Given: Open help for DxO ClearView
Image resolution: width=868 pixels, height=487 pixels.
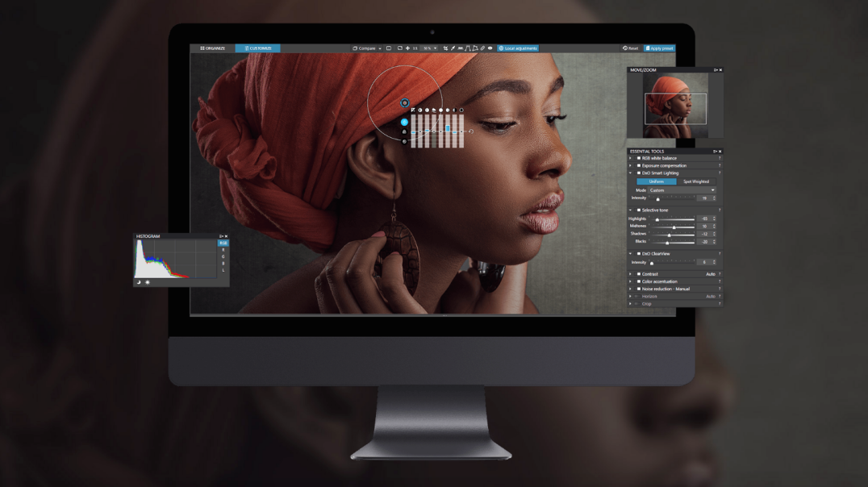Looking at the screenshot, I should click(720, 254).
